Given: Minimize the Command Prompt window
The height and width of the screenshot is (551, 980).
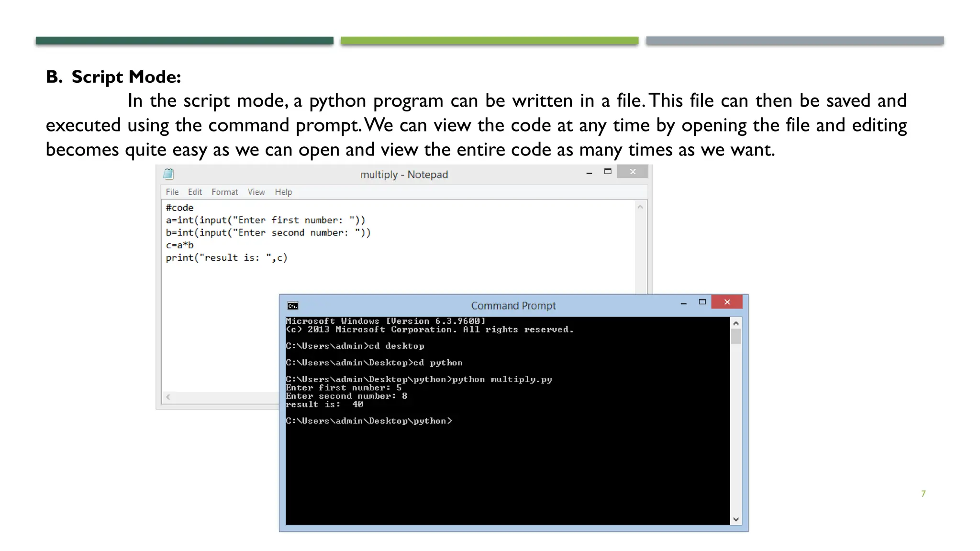Looking at the screenshot, I should tap(683, 303).
